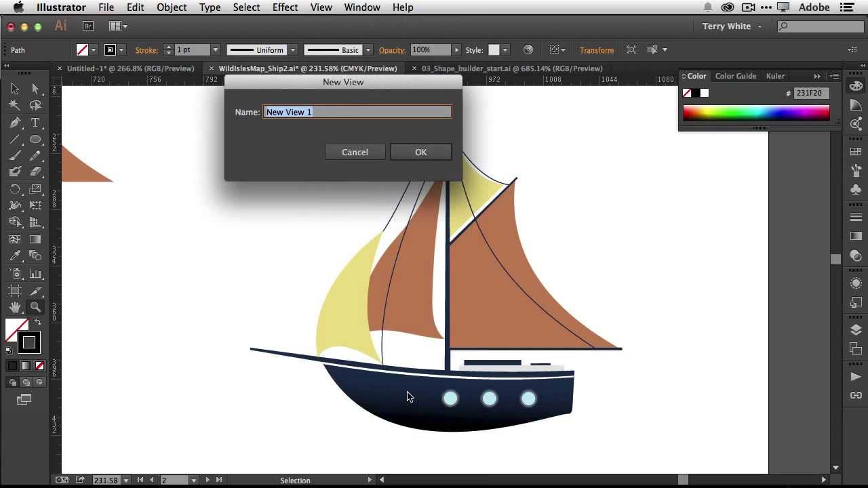Open the Symbols panel from the dock
The height and width of the screenshot is (488, 868).
tap(856, 190)
